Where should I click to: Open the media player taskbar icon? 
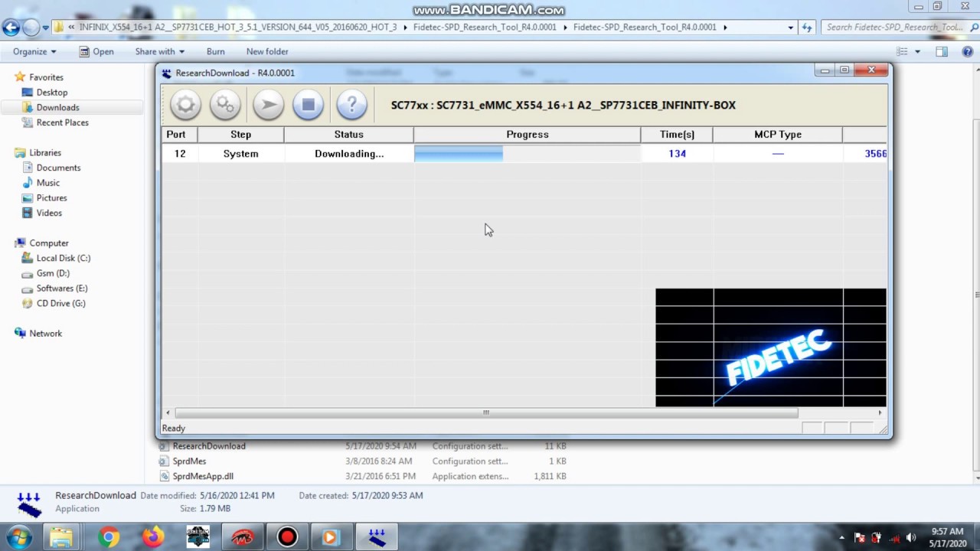point(331,537)
